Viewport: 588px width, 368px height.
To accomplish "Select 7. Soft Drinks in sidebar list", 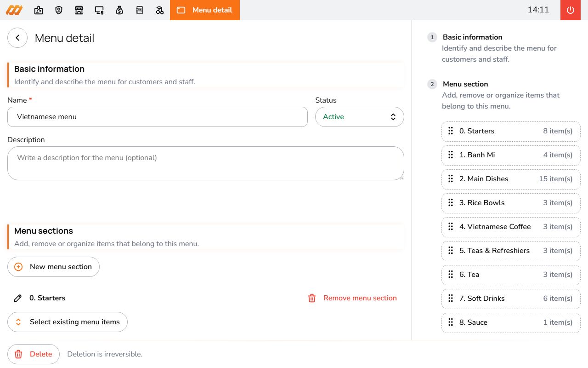I will 511,299.
